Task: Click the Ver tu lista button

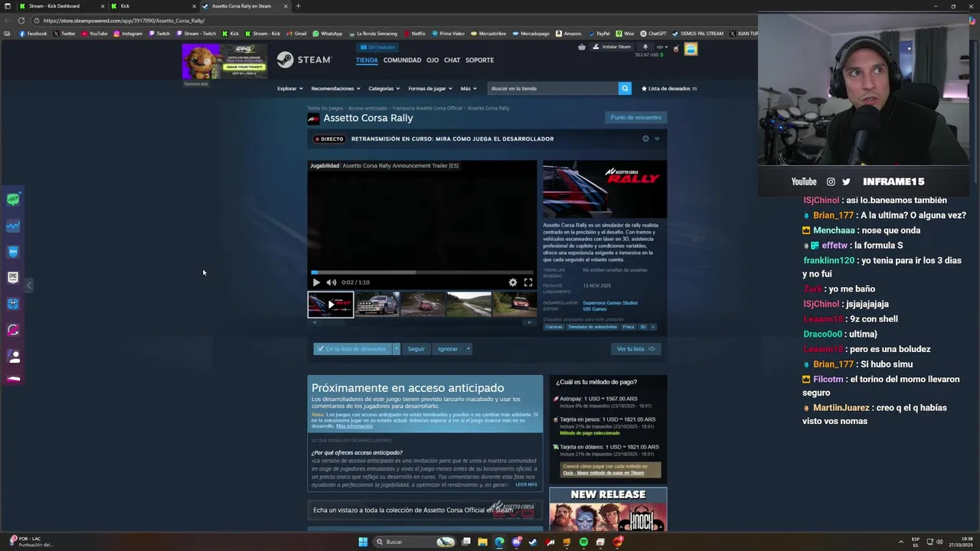Action: pos(635,348)
